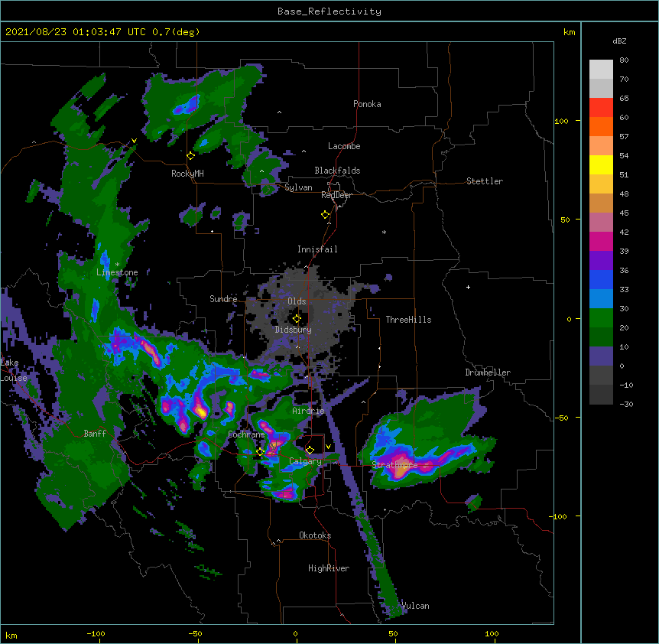659x644 pixels.
Task: Click the Sundre label
Action: 223,299
